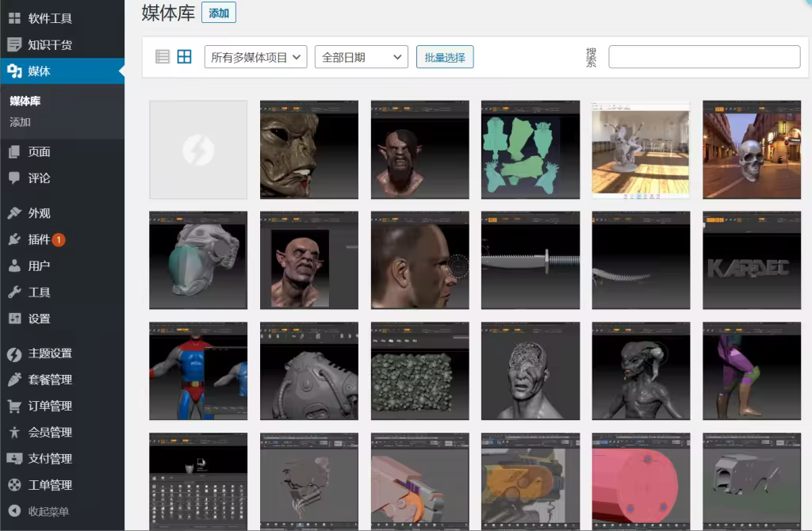Click the plugin update badge showing 1
This screenshot has height=531, width=812.
59,239
